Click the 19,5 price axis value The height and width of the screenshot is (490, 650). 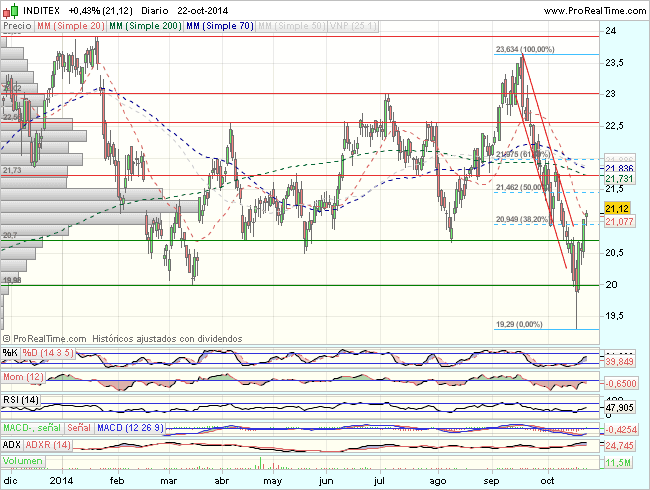pyautogui.click(x=614, y=315)
